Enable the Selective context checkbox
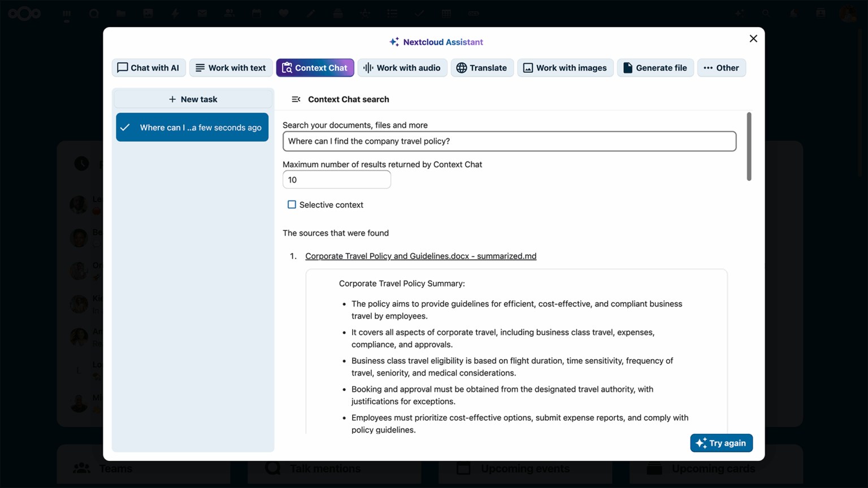The image size is (868, 488). [x=292, y=204]
